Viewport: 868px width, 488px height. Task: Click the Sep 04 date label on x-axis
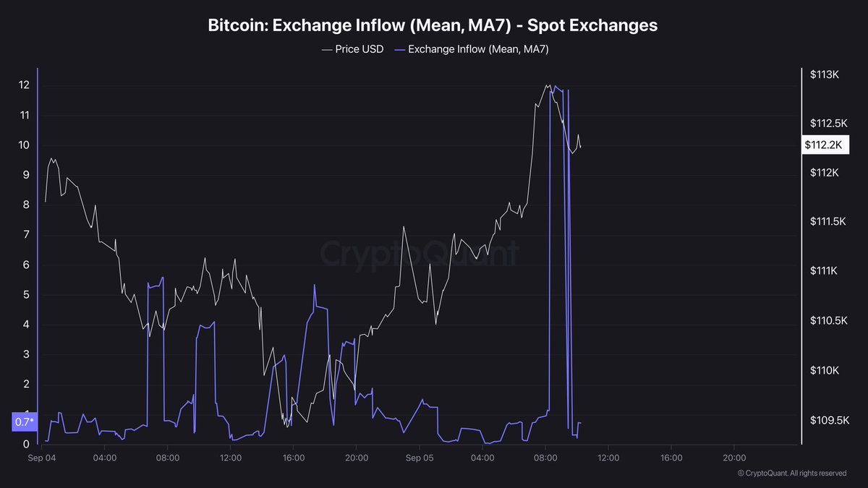(x=41, y=458)
